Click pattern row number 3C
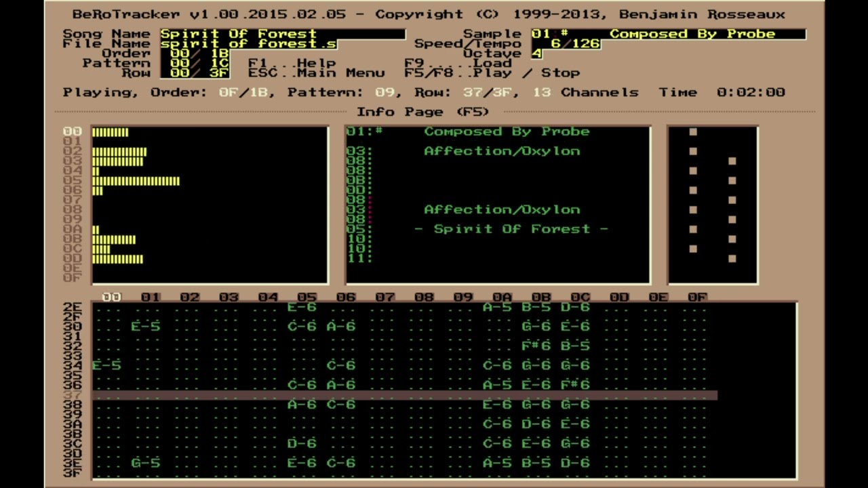The height and width of the screenshot is (488, 868). pyautogui.click(x=73, y=443)
